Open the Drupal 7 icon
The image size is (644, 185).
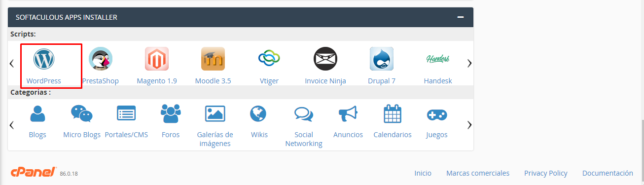382,59
